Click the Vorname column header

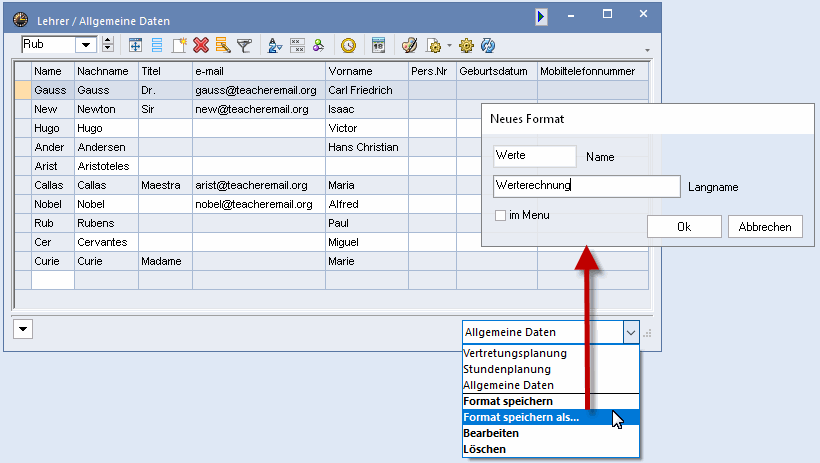pos(367,71)
